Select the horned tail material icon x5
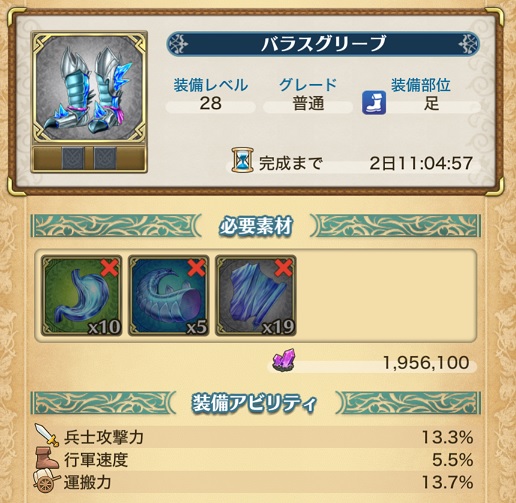 point(169,296)
